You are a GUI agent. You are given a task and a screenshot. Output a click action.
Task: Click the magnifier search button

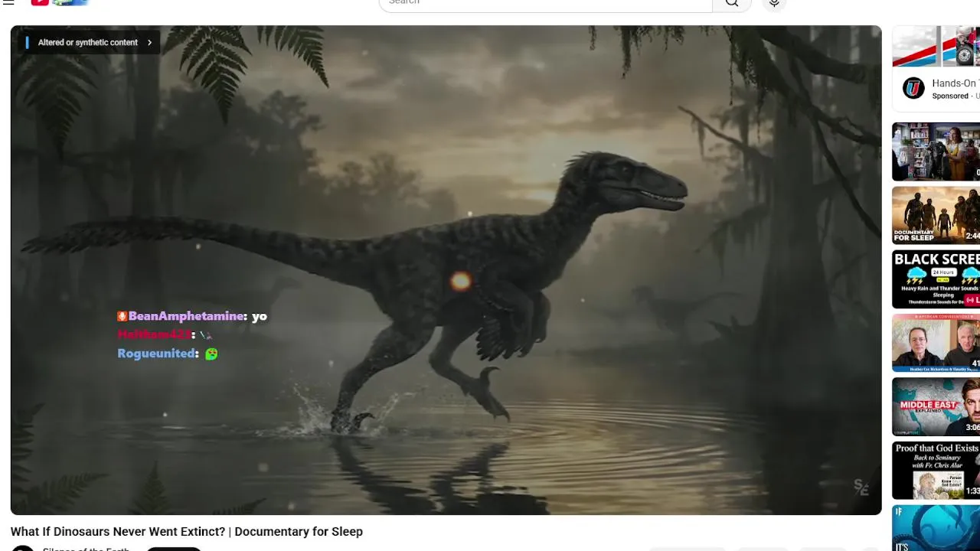coord(732,3)
